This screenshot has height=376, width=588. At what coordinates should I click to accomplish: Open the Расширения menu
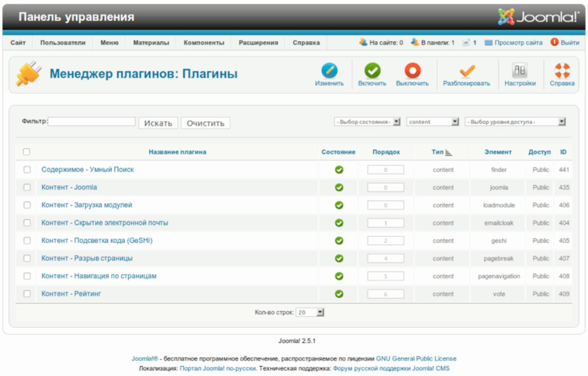(258, 43)
